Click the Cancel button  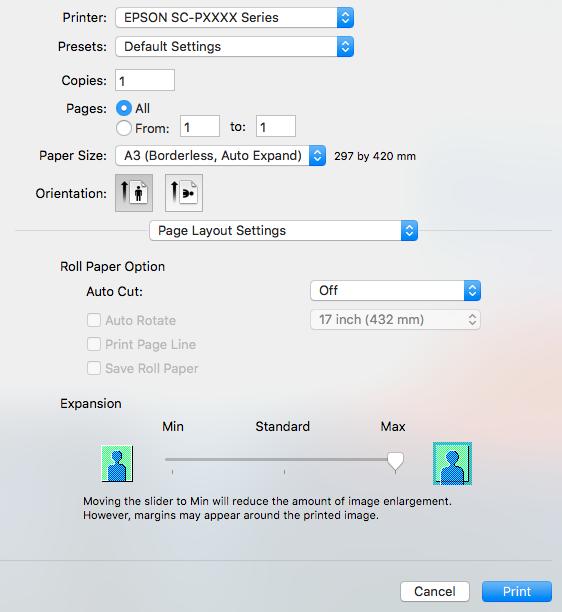point(435,591)
